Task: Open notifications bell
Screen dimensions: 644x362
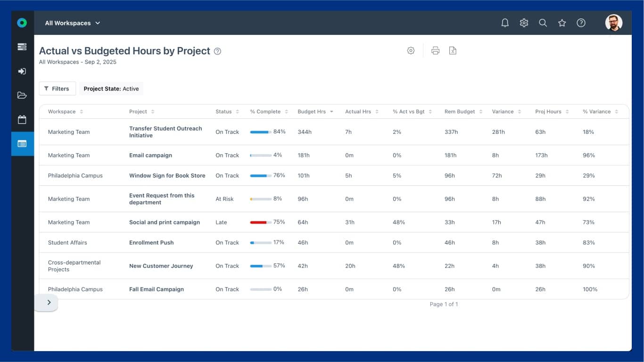Action: 505,23
